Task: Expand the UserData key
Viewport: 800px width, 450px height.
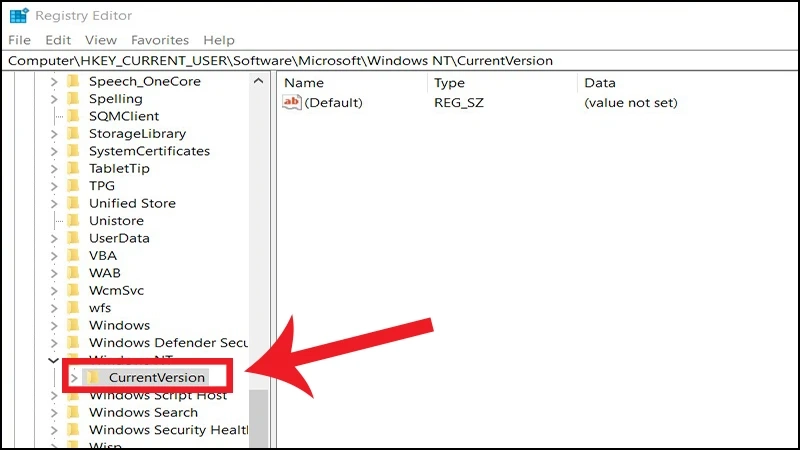Action: (x=54, y=238)
